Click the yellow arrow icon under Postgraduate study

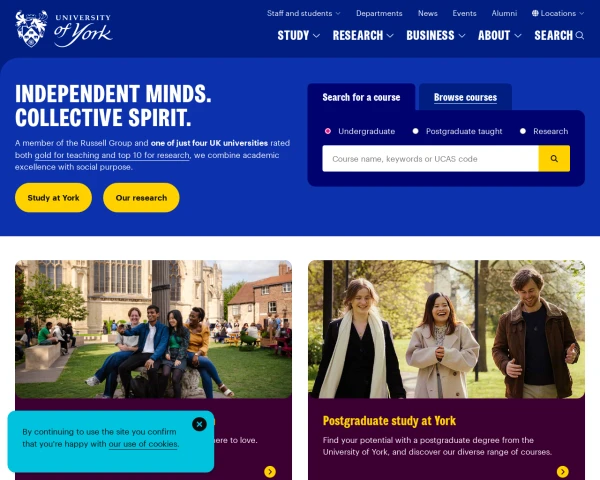(x=562, y=471)
